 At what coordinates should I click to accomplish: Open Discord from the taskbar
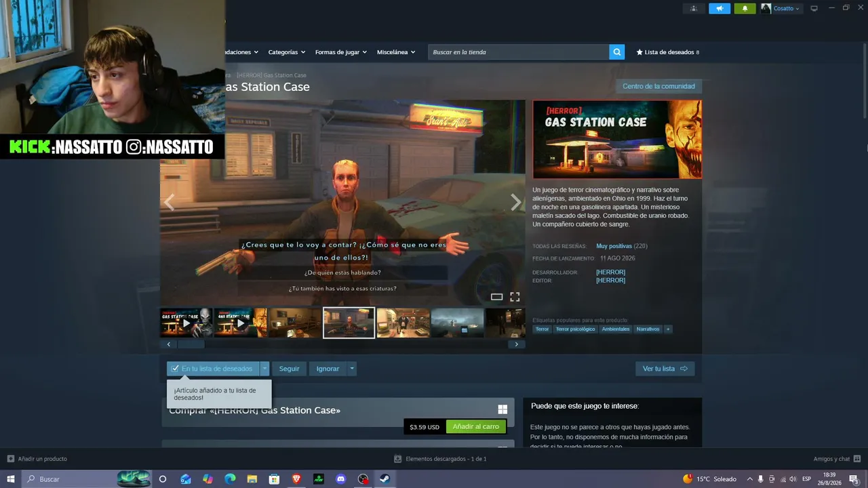(x=341, y=479)
